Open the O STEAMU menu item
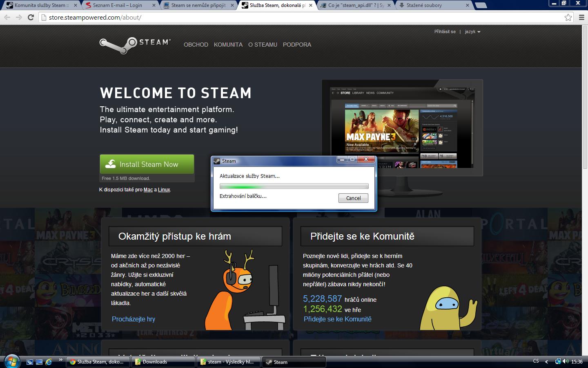The height and width of the screenshot is (368, 588). 263,45
